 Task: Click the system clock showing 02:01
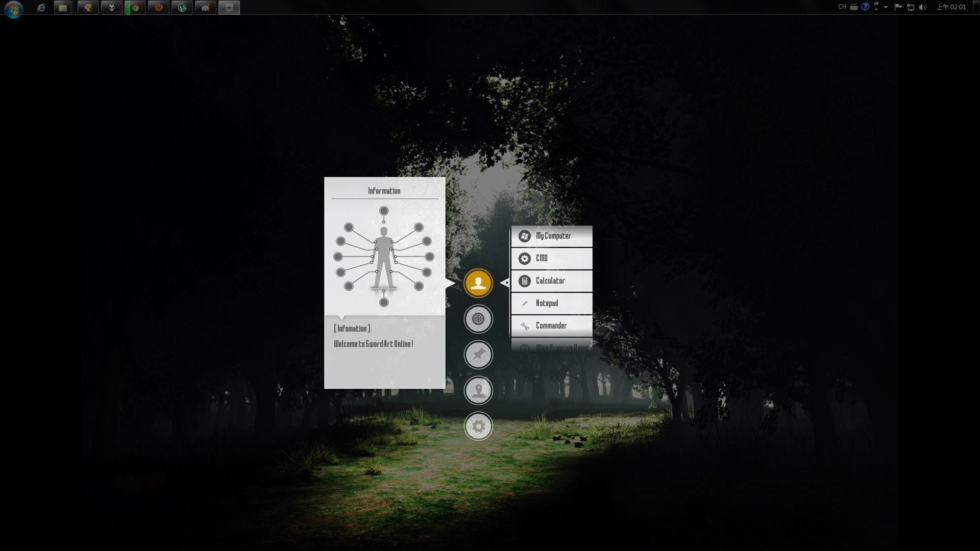[951, 7]
